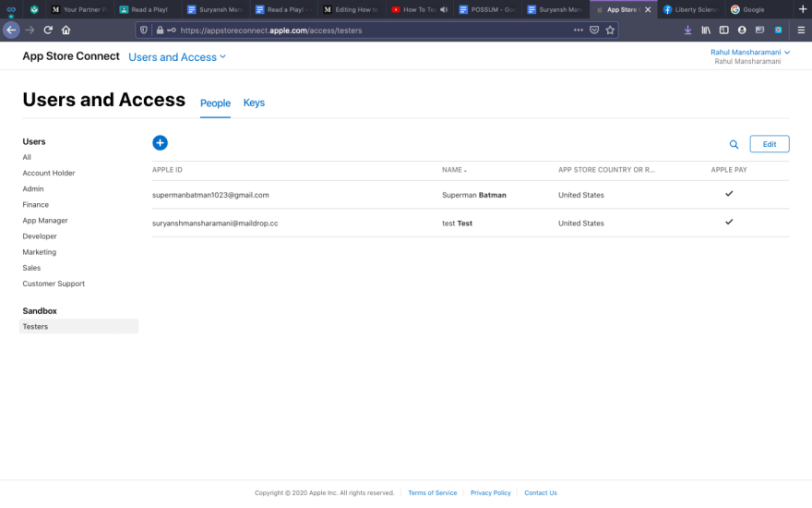Viewport: 812px width, 508px height.
Task: Reload the page with the refresh icon
Action: (x=48, y=30)
